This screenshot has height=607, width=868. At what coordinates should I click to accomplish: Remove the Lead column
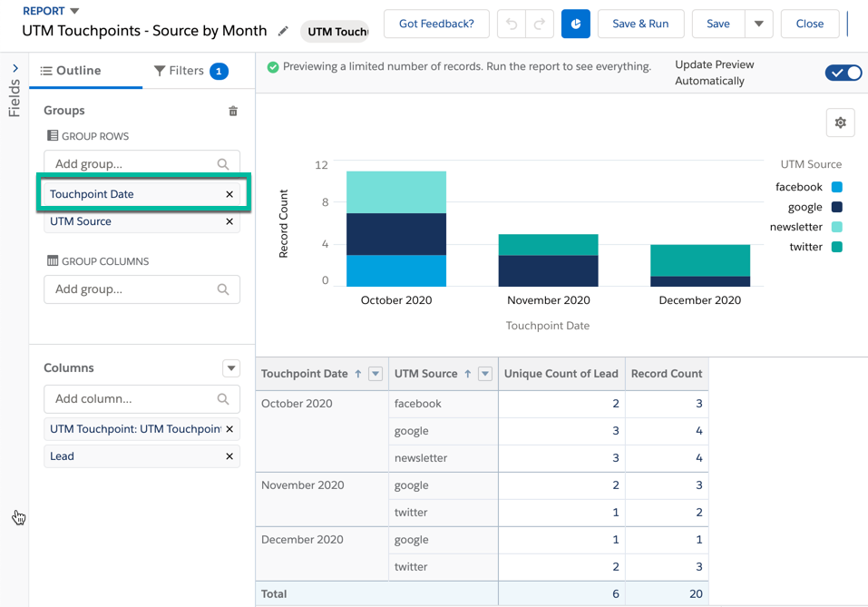(229, 455)
